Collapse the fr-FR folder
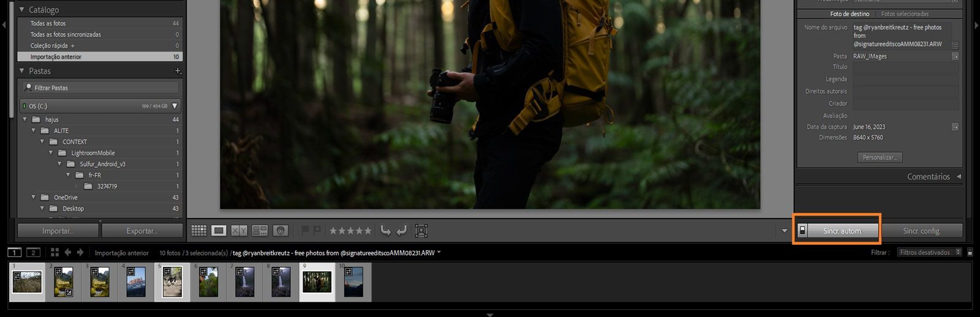This screenshot has width=980, height=317. point(68,175)
